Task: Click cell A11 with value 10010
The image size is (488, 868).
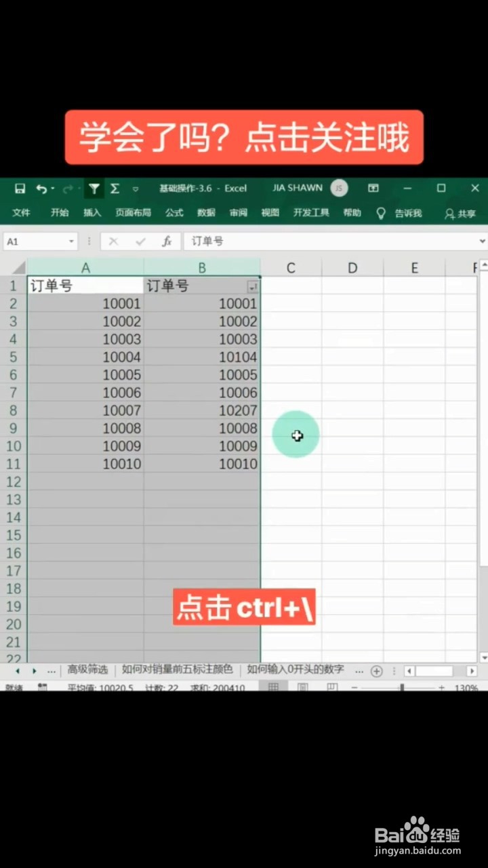Action: pyautogui.click(x=85, y=464)
